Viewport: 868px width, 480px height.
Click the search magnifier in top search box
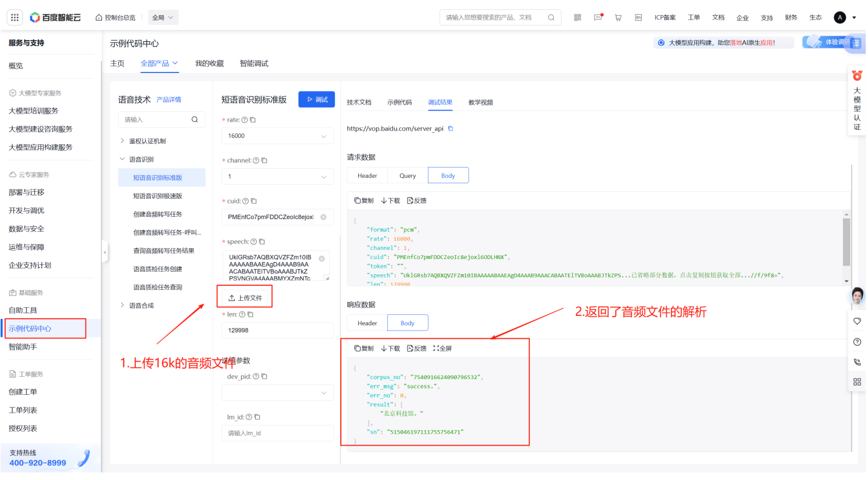(551, 17)
